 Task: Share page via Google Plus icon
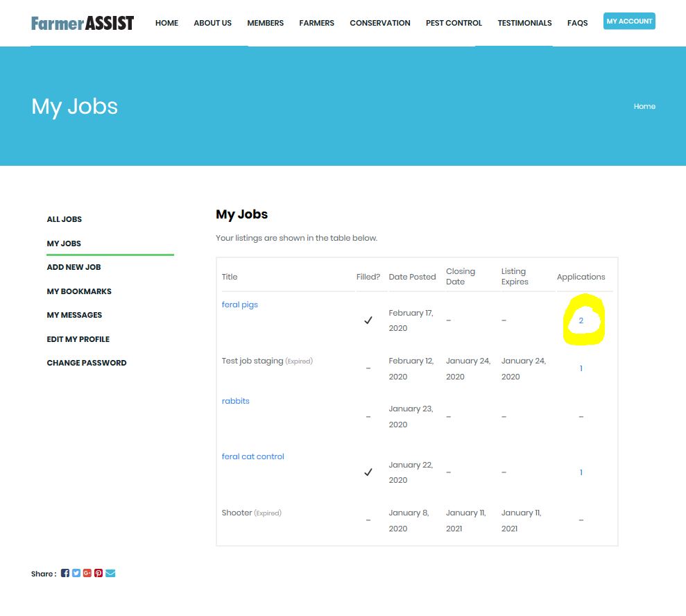pos(87,573)
